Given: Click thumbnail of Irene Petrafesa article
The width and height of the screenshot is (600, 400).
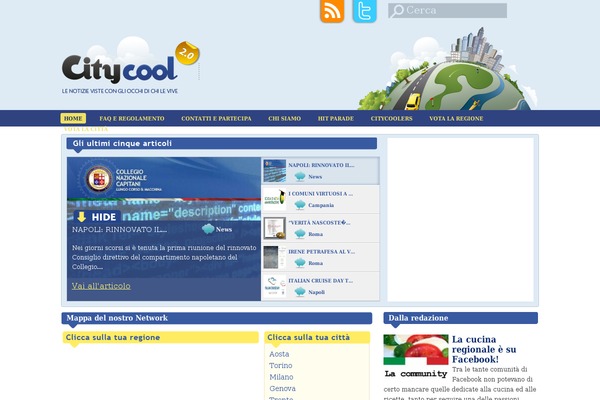Looking at the screenshot, I should 274,257.
